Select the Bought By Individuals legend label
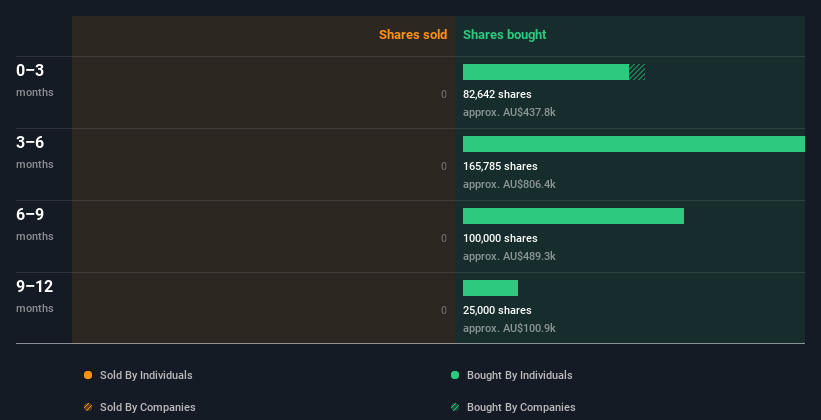The height and width of the screenshot is (420, 821). tap(519, 375)
